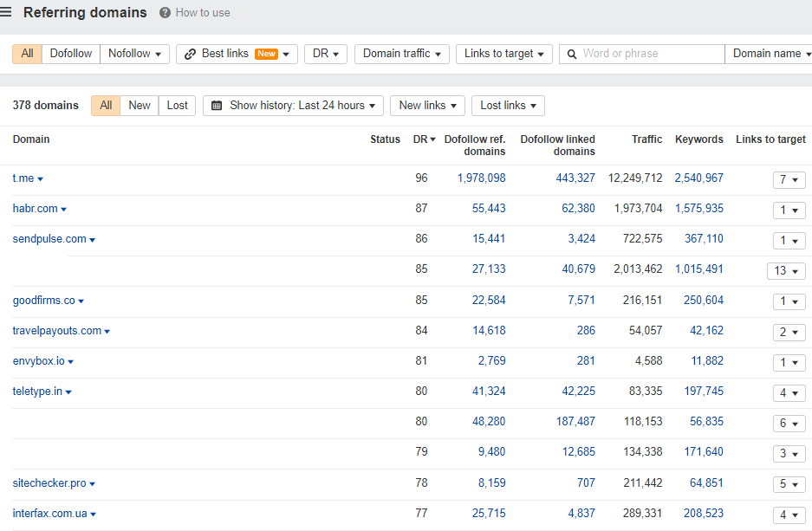The width and height of the screenshot is (812, 531).
Task: Expand links-to-target dropdown for habr.com row
Action: [x=789, y=210]
